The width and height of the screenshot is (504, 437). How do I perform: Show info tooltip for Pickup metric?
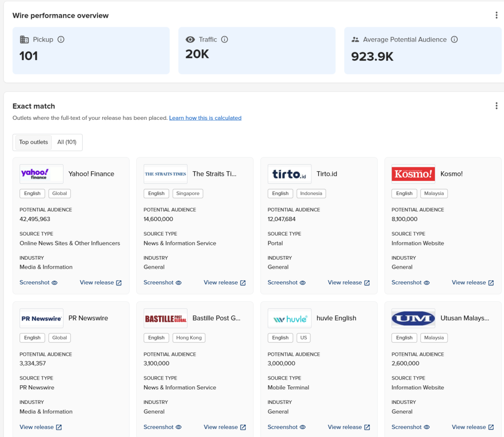click(x=61, y=40)
